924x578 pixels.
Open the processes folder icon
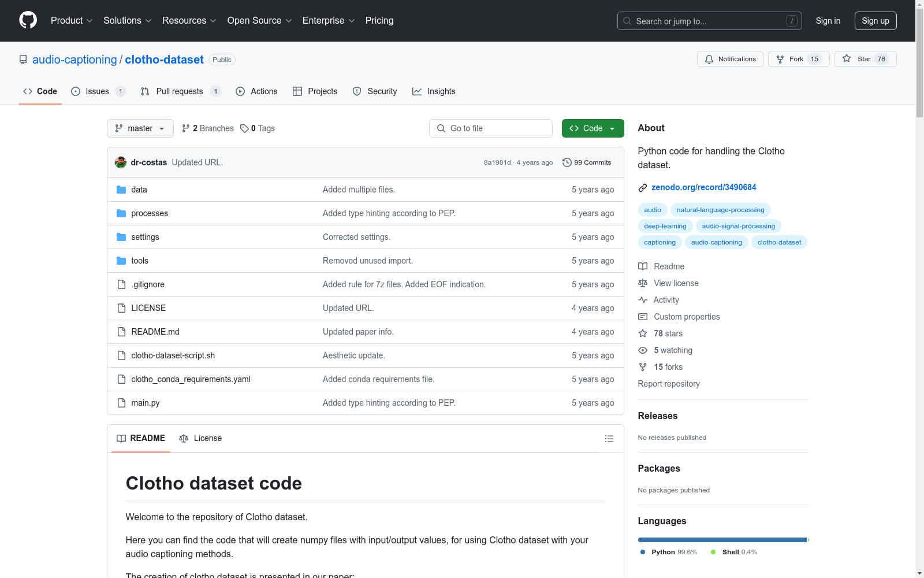tap(121, 213)
